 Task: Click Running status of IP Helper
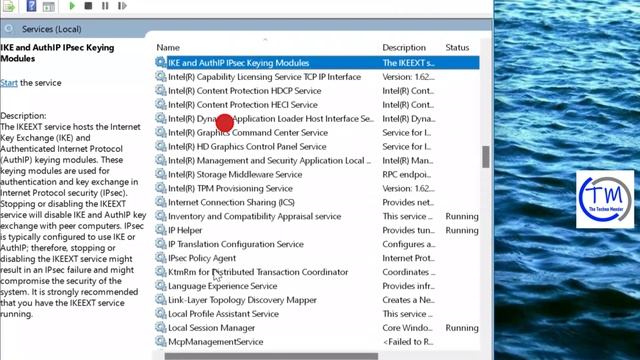click(x=462, y=230)
